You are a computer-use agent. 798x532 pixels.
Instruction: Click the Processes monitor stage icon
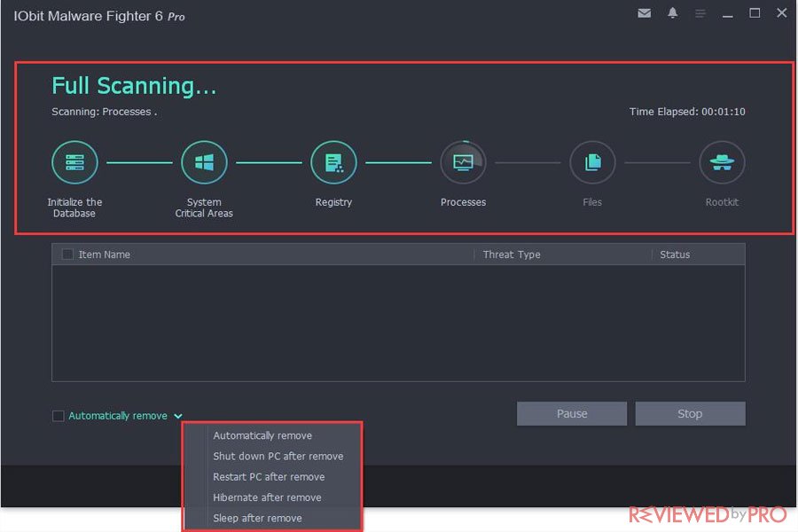click(463, 162)
